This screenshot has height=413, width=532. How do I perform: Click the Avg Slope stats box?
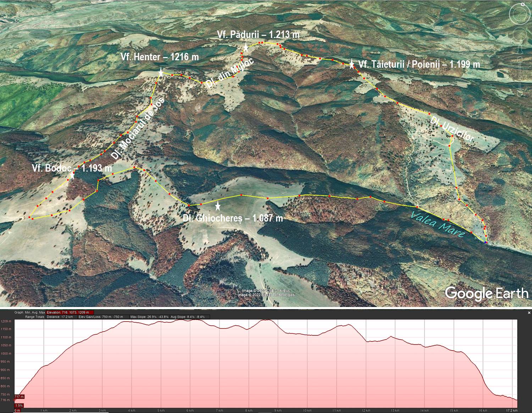[x=187, y=317]
